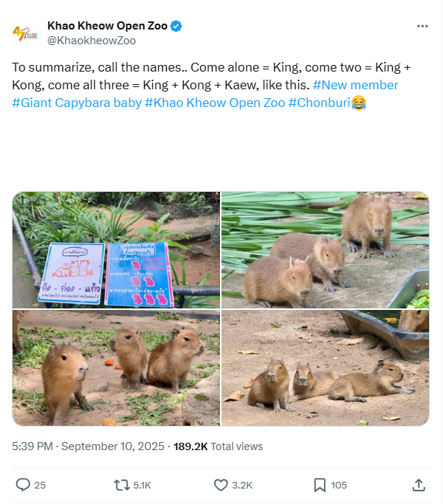Open the capybaras near green leaves photo

tap(326, 249)
